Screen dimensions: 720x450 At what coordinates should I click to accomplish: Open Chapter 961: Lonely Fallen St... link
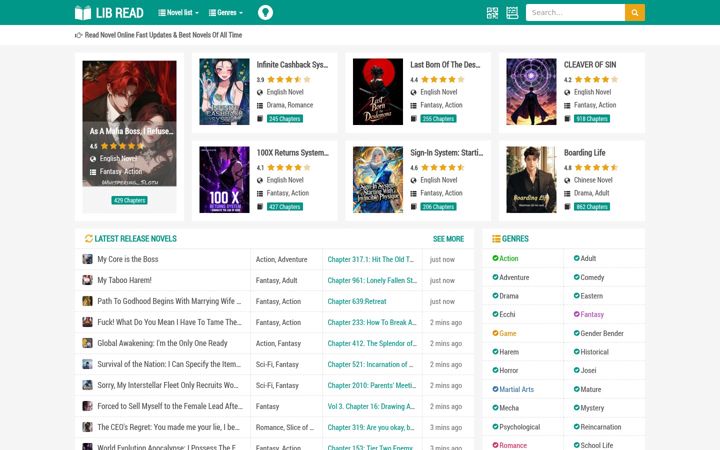click(371, 281)
